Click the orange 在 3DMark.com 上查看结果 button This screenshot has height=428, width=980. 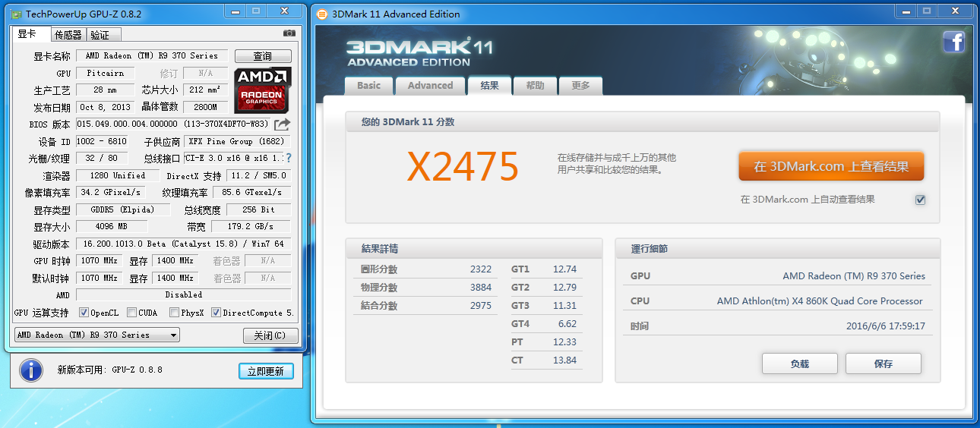831,166
